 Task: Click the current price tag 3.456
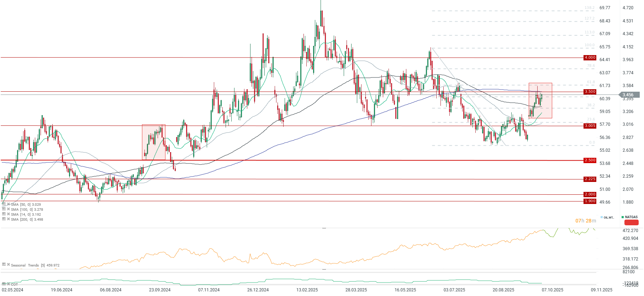point(629,95)
